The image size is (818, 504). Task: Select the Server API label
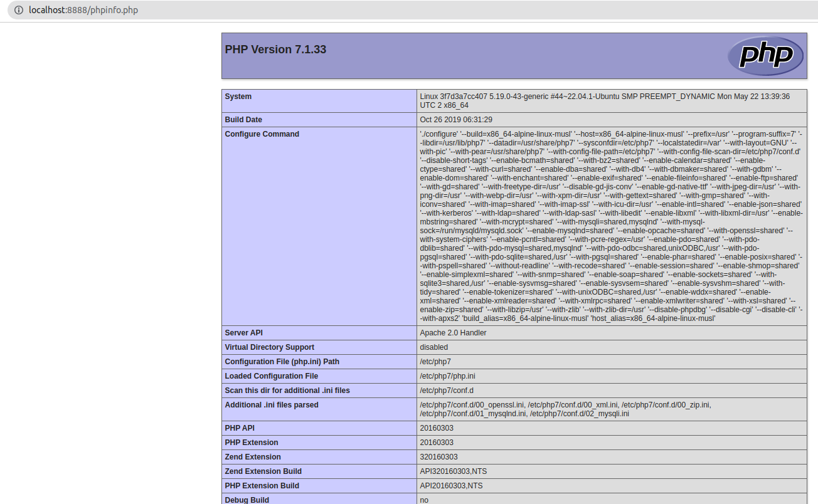[x=244, y=333]
